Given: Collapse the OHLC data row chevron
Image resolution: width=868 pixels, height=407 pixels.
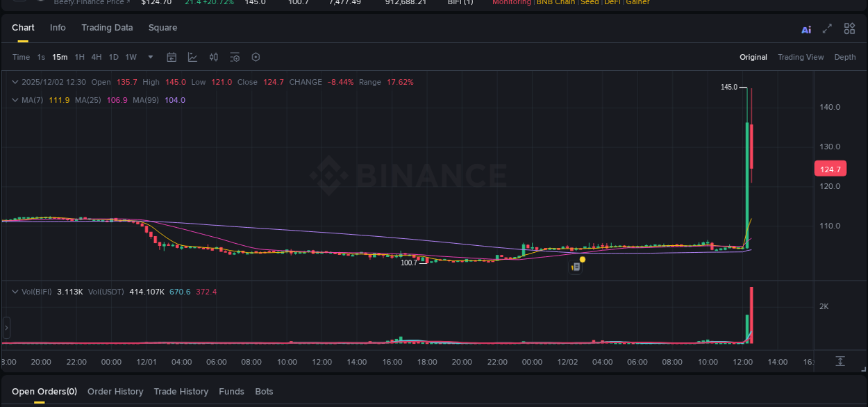Looking at the screenshot, I should [x=14, y=81].
